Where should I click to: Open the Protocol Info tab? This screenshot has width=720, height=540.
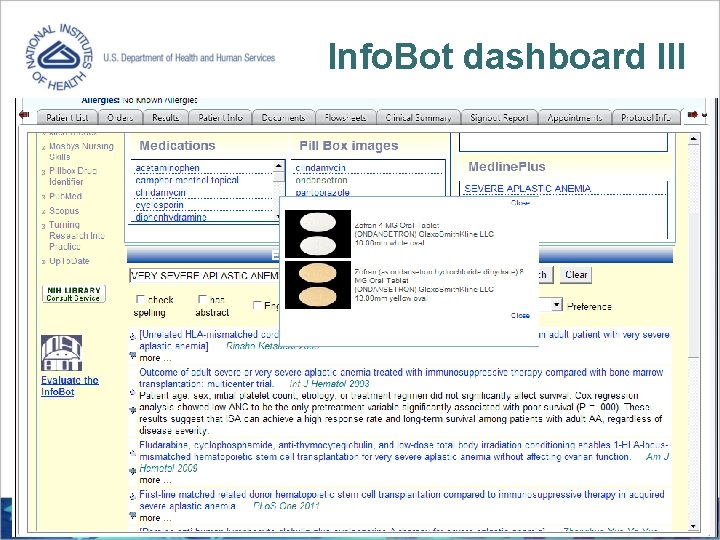coord(646,118)
